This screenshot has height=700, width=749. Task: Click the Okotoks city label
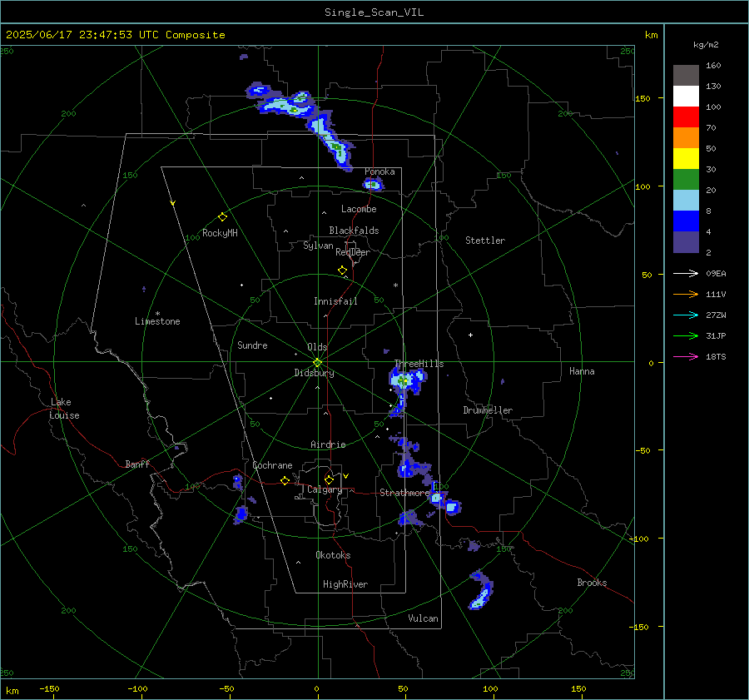[x=333, y=555]
